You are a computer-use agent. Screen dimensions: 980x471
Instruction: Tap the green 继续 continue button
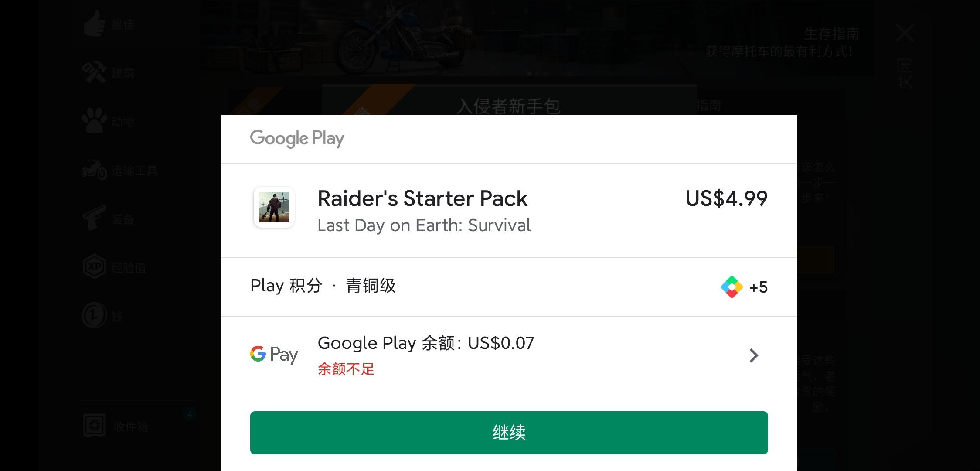click(x=509, y=433)
